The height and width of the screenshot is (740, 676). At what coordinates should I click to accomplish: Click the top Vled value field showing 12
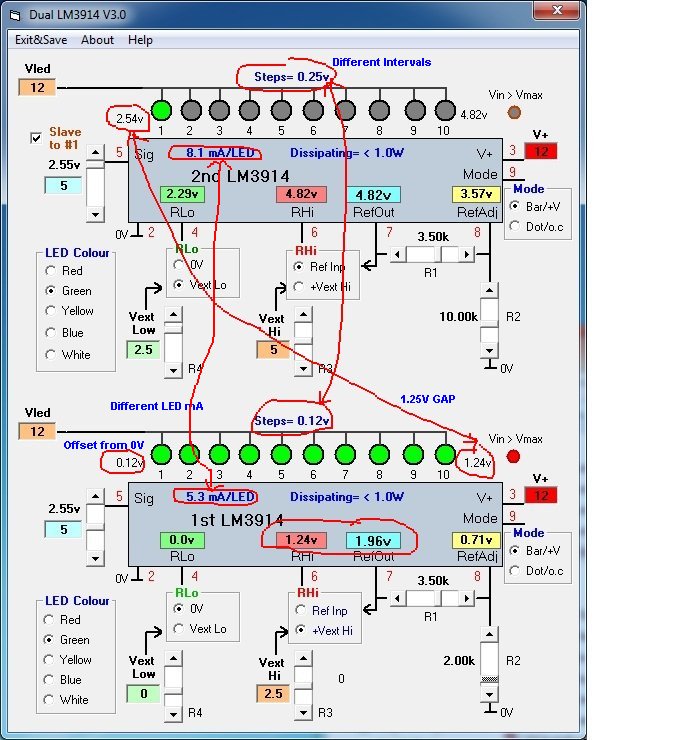point(37,87)
